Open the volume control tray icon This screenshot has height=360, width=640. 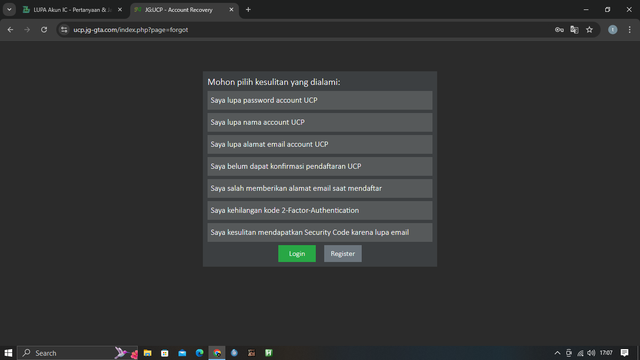pyautogui.click(x=591, y=353)
